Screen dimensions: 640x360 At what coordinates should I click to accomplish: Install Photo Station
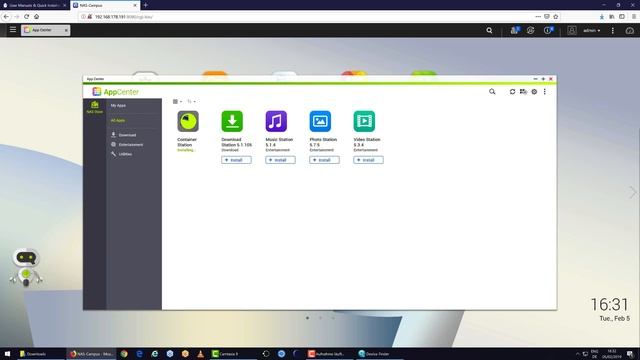(x=324, y=160)
